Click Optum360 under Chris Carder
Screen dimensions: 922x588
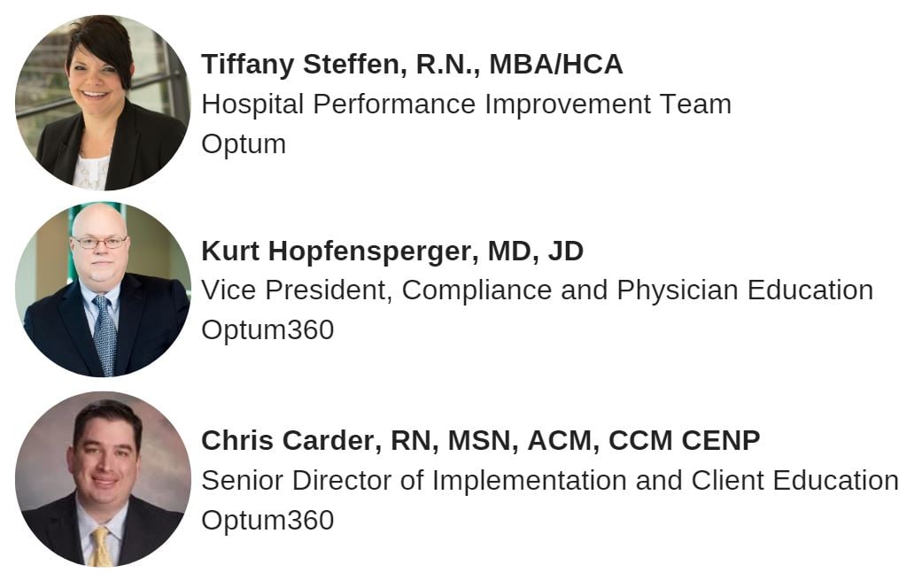point(267,520)
